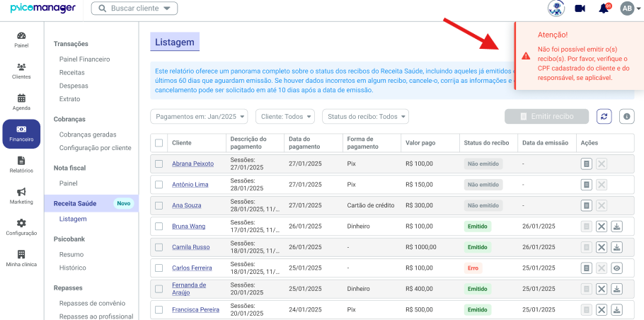Select Abrana Peixoto's row checkbox

(x=159, y=164)
